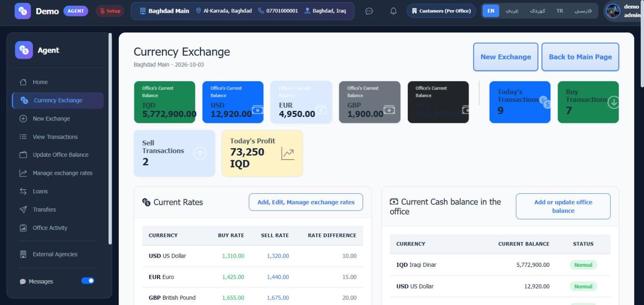The height and width of the screenshot is (305, 644).
Task: Switch language to کوردی
Action: click(x=538, y=11)
